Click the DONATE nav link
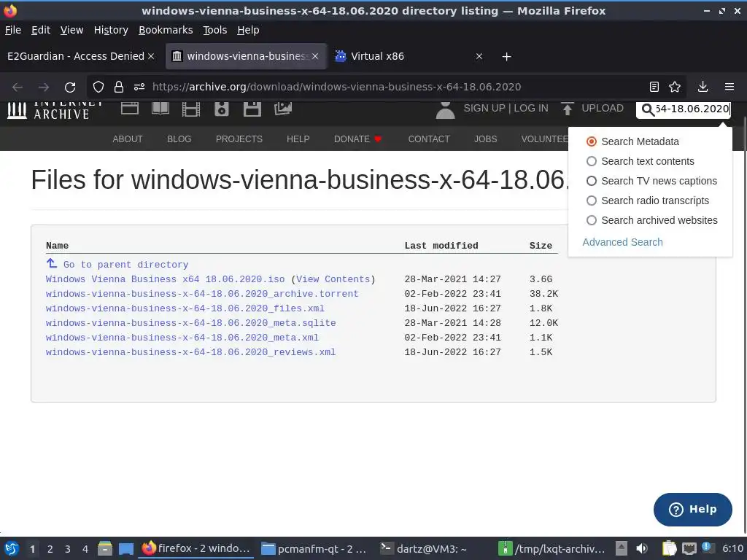The height and width of the screenshot is (560, 747). pyautogui.click(x=357, y=139)
